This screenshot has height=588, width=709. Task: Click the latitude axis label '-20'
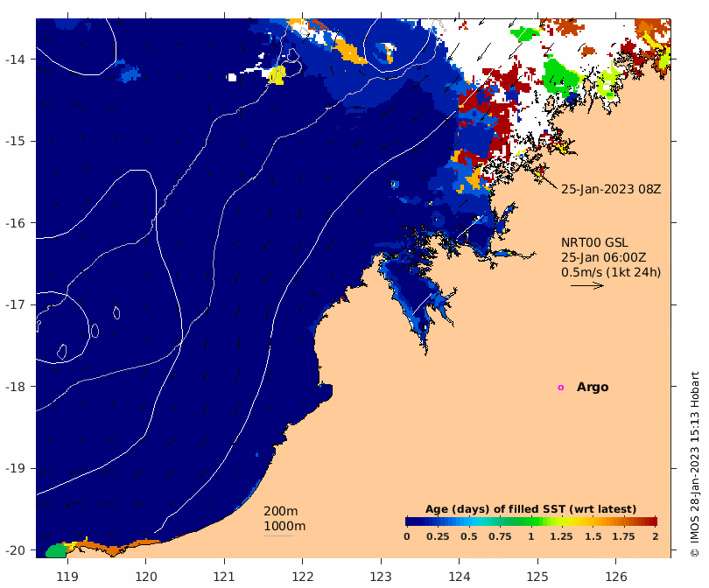coord(15,550)
